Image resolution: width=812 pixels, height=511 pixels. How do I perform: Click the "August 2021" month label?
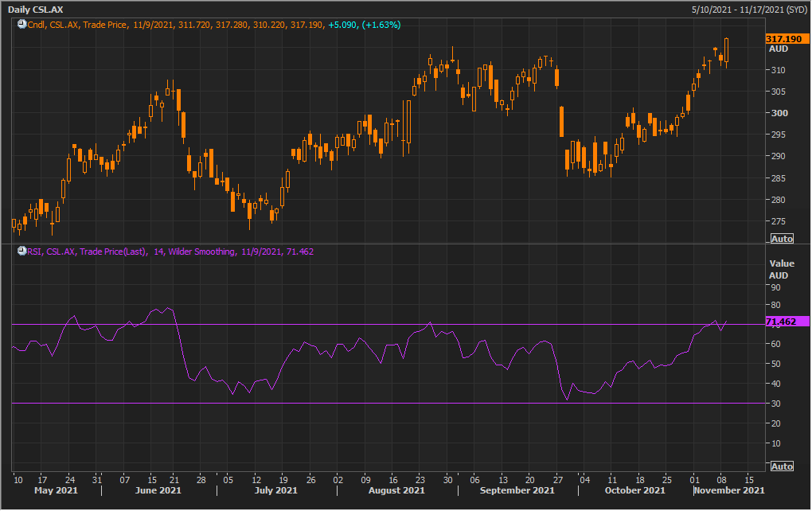click(396, 490)
